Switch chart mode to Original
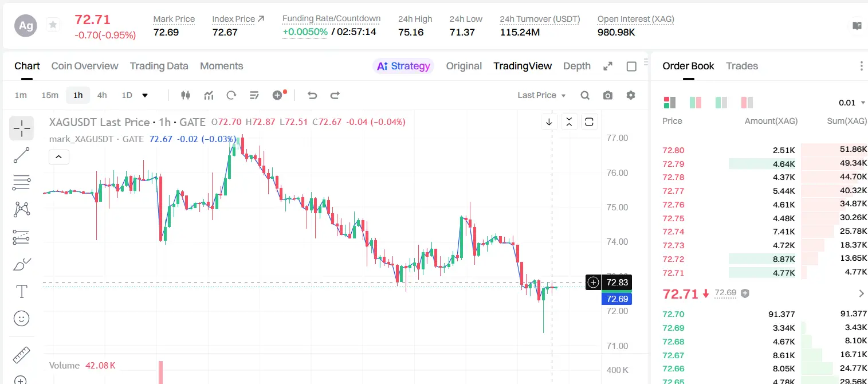Screen dimensions: 868x384 coord(464,66)
